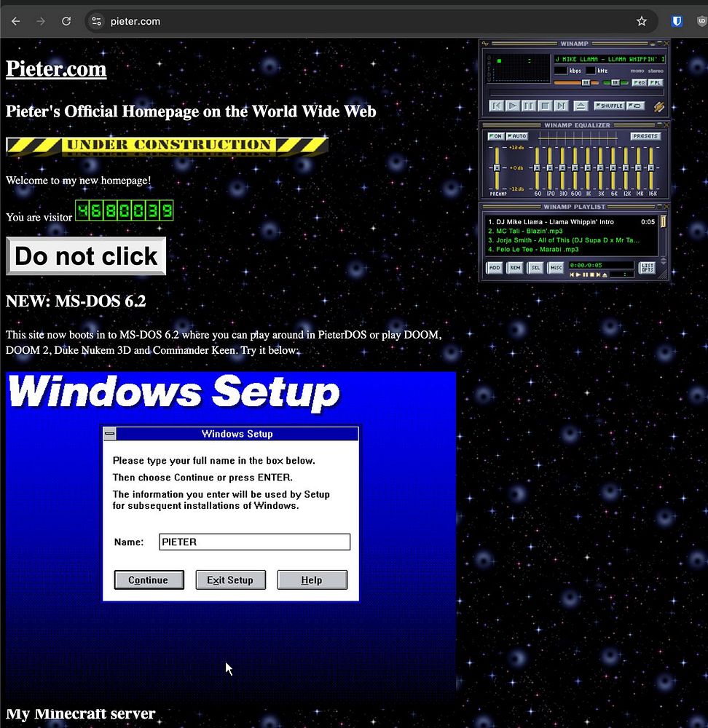Viewport: 708px width, 728px height.
Task: Open playlist MISC menu
Action: (556, 268)
